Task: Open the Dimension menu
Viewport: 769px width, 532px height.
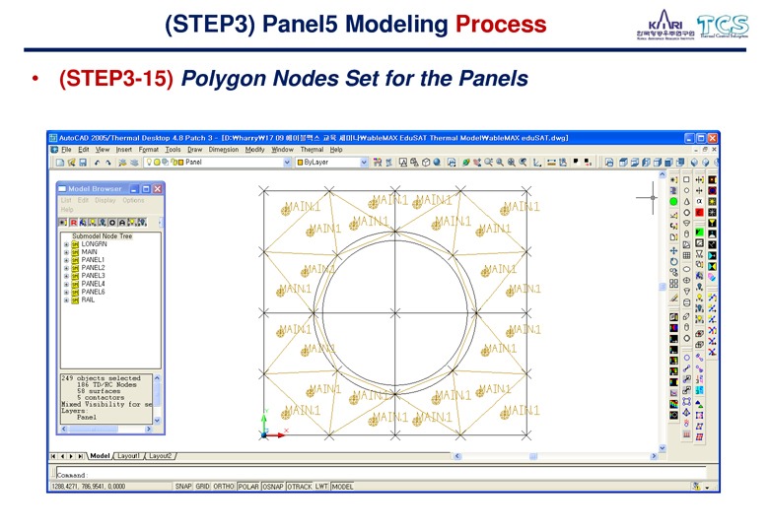Action: 224,150
